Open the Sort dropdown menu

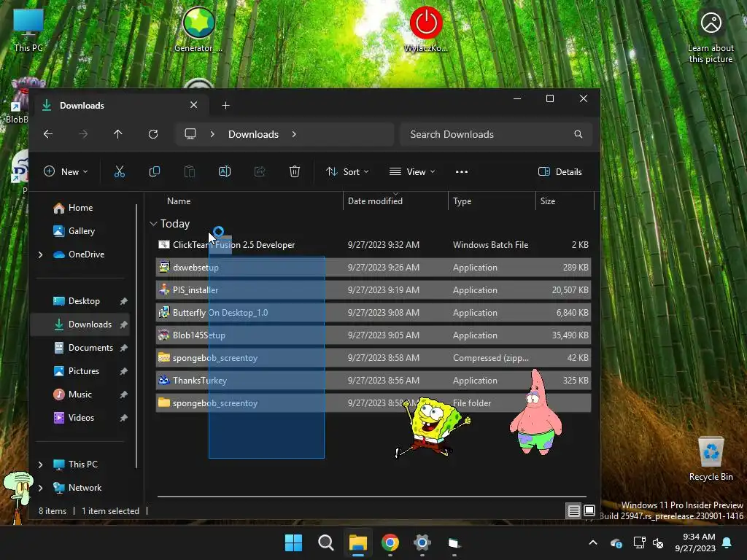click(347, 172)
